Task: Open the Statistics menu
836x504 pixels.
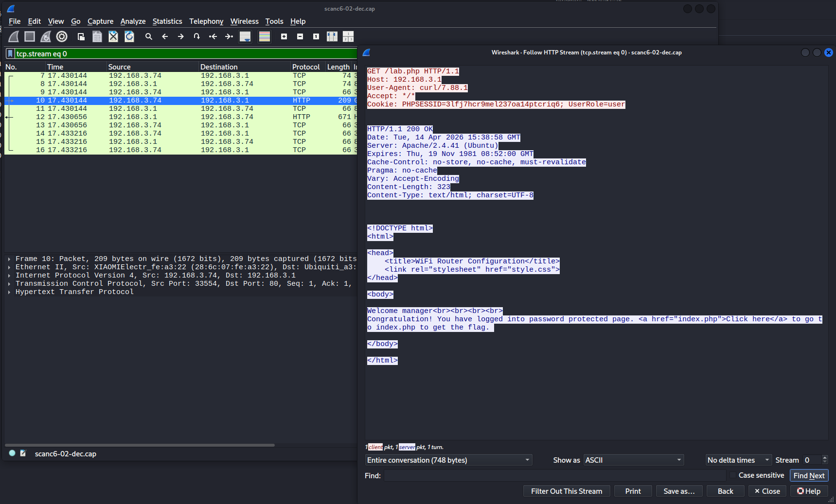Action: (x=167, y=21)
